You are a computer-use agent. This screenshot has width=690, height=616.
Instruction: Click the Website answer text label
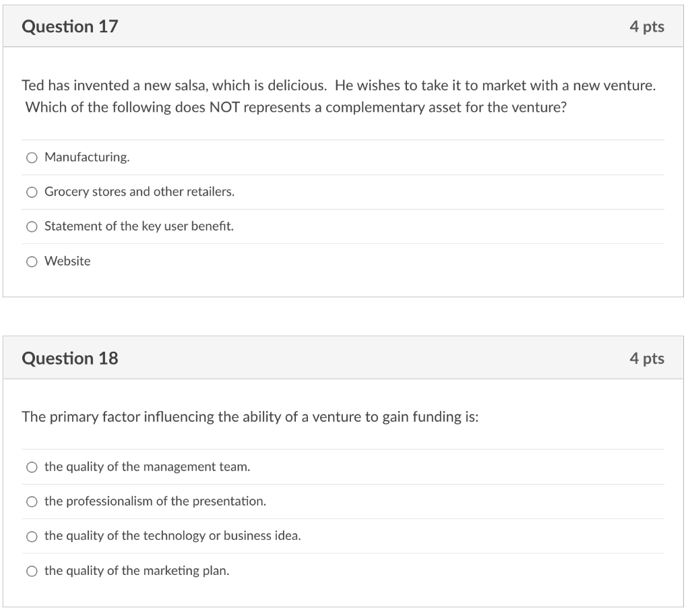click(x=67, y=261)
